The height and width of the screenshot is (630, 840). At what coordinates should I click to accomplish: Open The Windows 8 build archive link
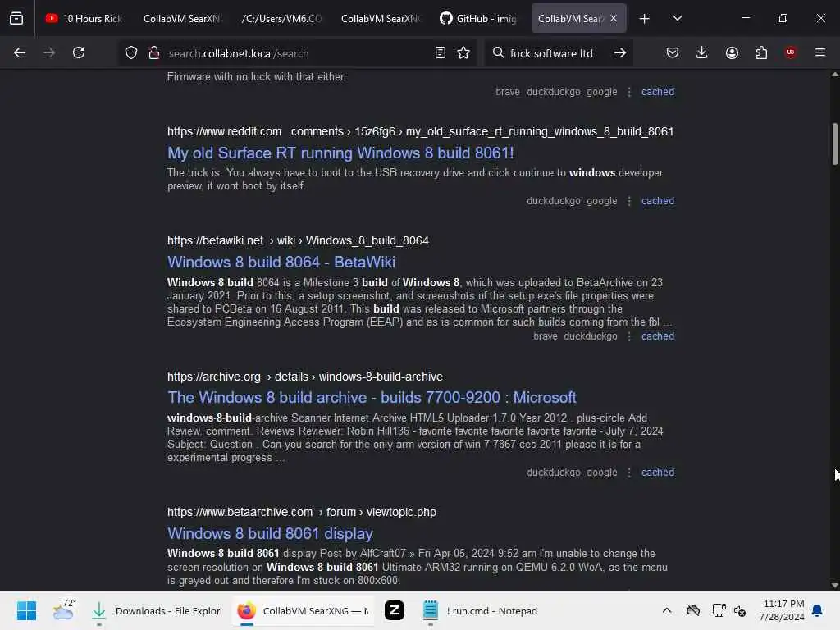pos(372,398)
